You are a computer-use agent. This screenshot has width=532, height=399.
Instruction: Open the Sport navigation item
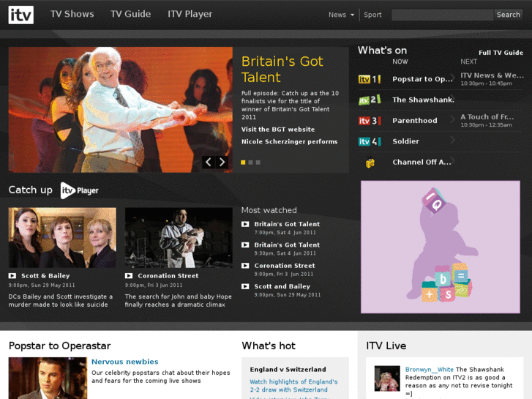click(x=372, y=15)
